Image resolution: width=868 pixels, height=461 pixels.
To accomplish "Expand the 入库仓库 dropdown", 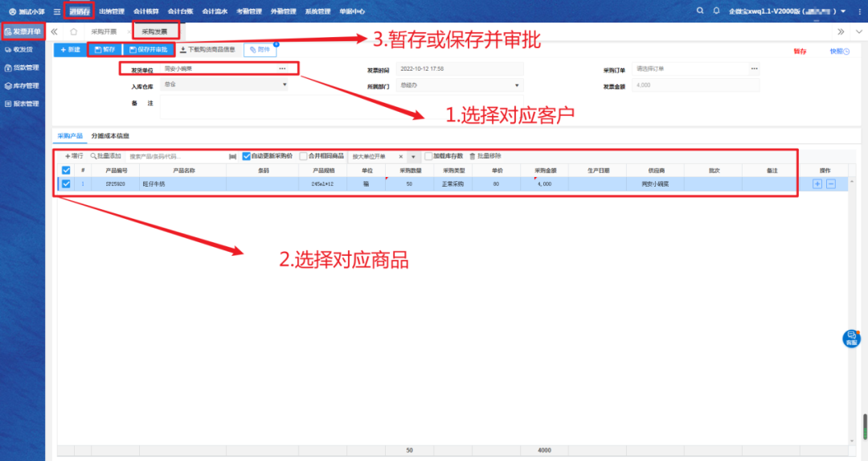I will (x=284, y=84).
